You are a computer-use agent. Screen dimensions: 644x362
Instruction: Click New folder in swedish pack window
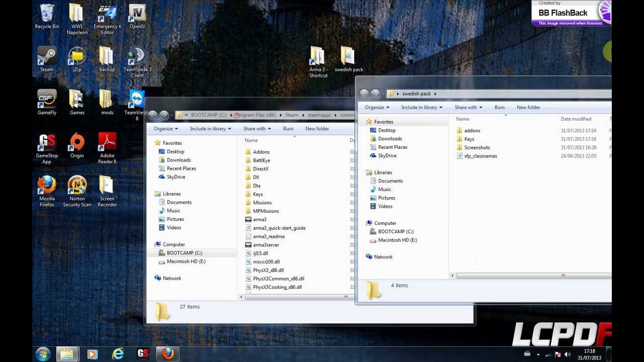click(528, 107)
